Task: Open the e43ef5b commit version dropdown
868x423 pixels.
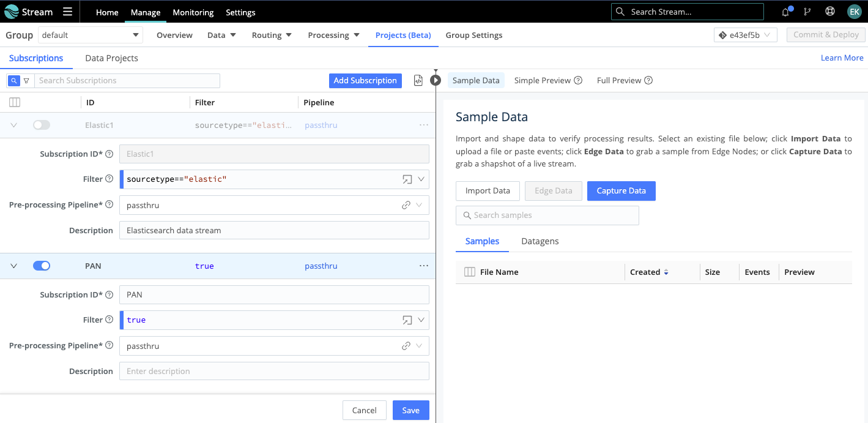Action: (x=745, y=35)
